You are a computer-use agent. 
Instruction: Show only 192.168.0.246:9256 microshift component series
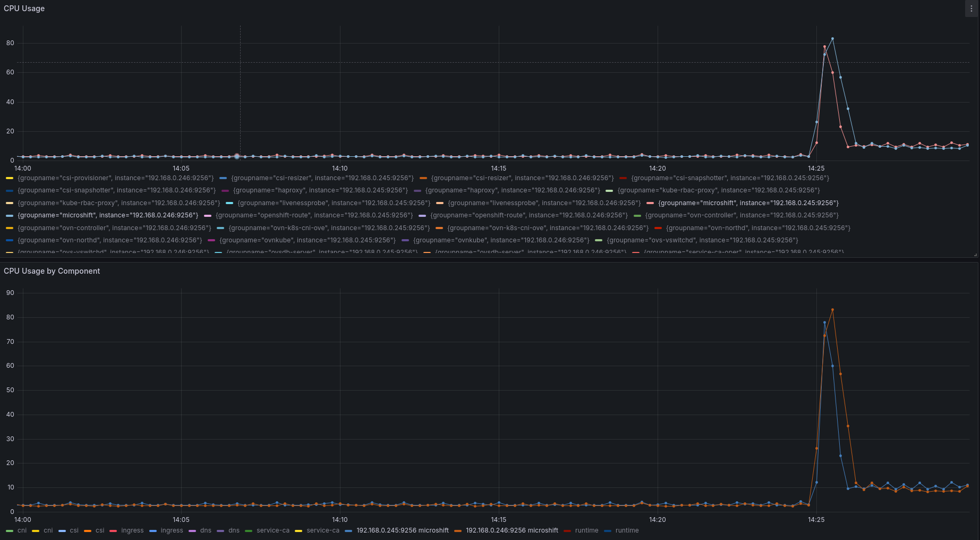tap(512, 530)
